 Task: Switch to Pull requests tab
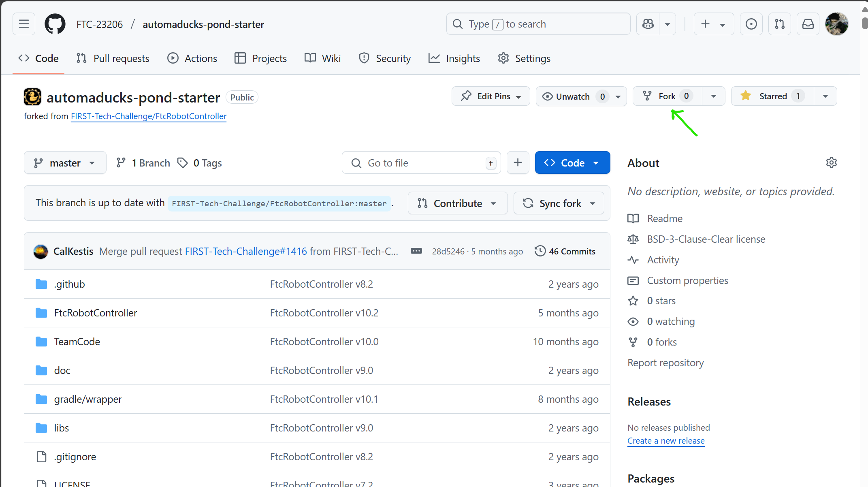(113, 58)
